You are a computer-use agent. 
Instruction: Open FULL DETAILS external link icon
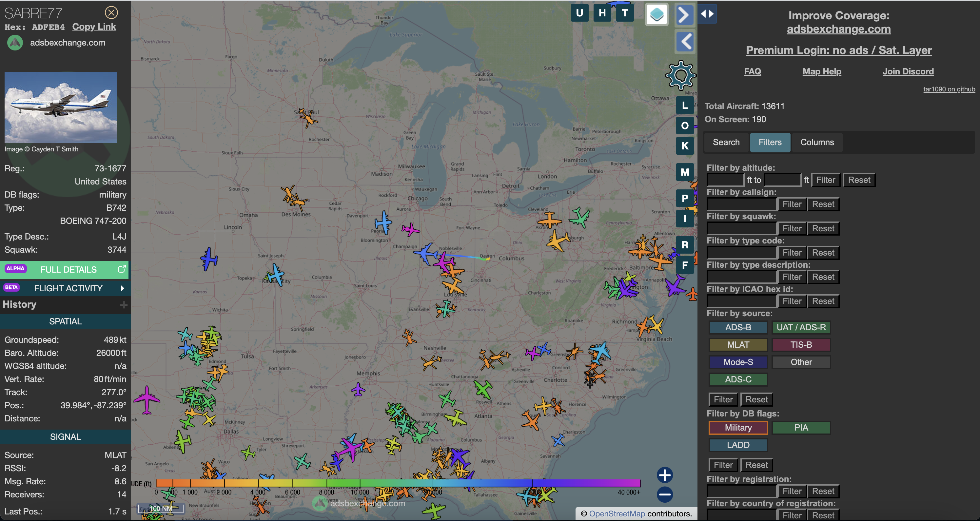tap(121, 269)
